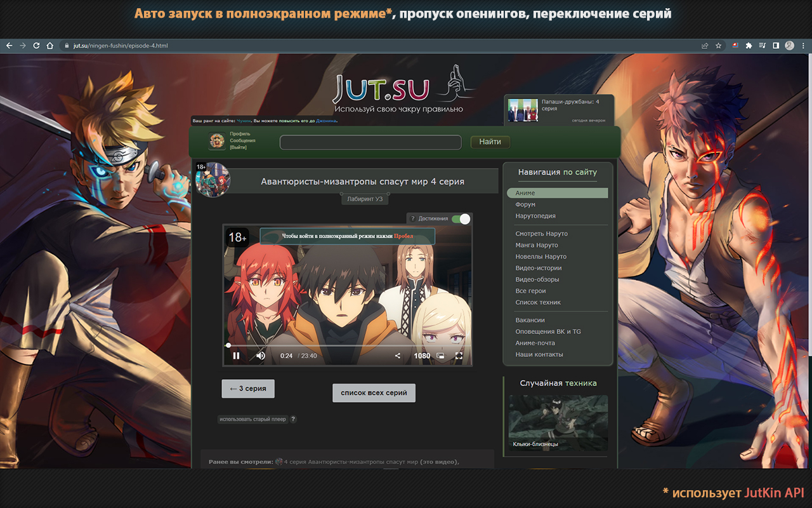Click the browser forward arrow
Screen dimensions: 812x508
[x=23, y=46]
